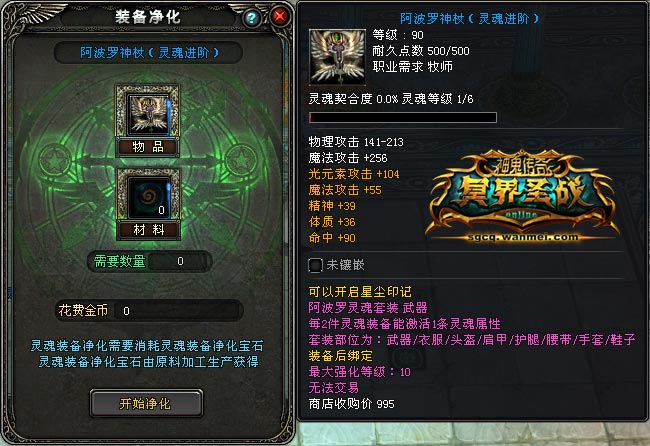Click the blue question mark help icon
The height and width of the screenshot is (446, 650).
pyautogui.click(x=251, y=18)
